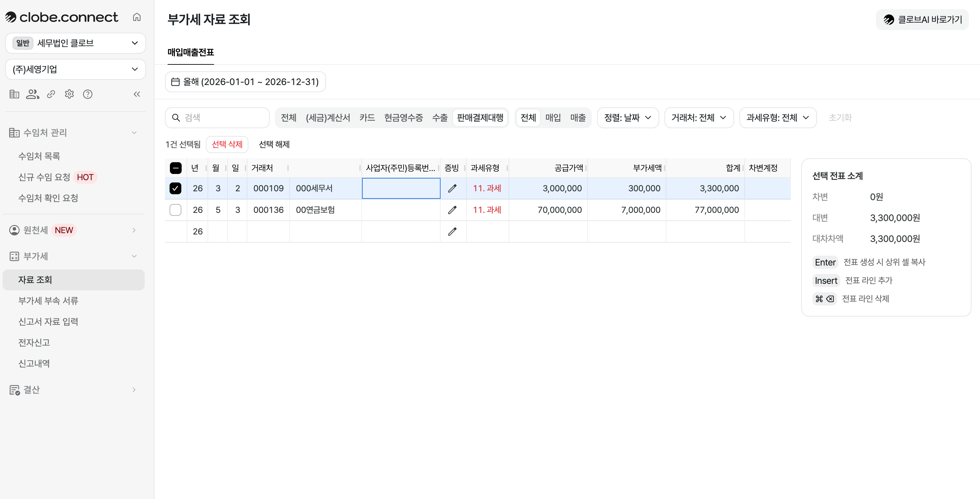Click the magnifier search icon

(176, 118)
